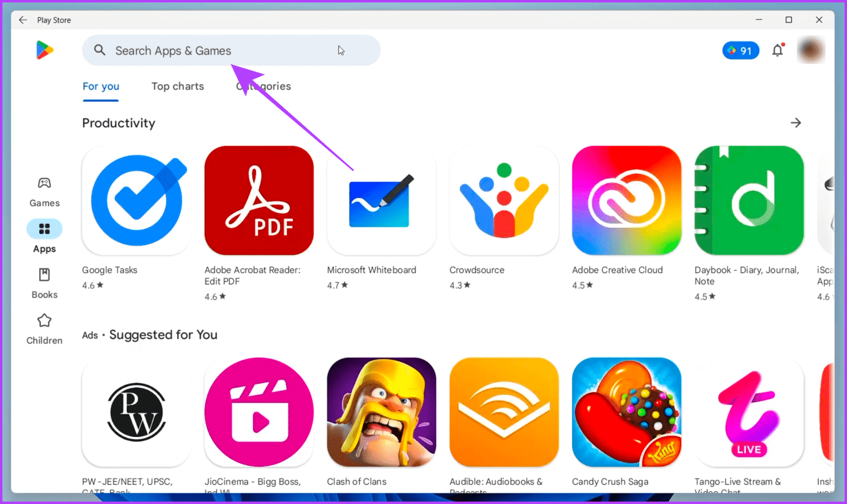Open the Google Tasks app icon

tap(136, 201)
